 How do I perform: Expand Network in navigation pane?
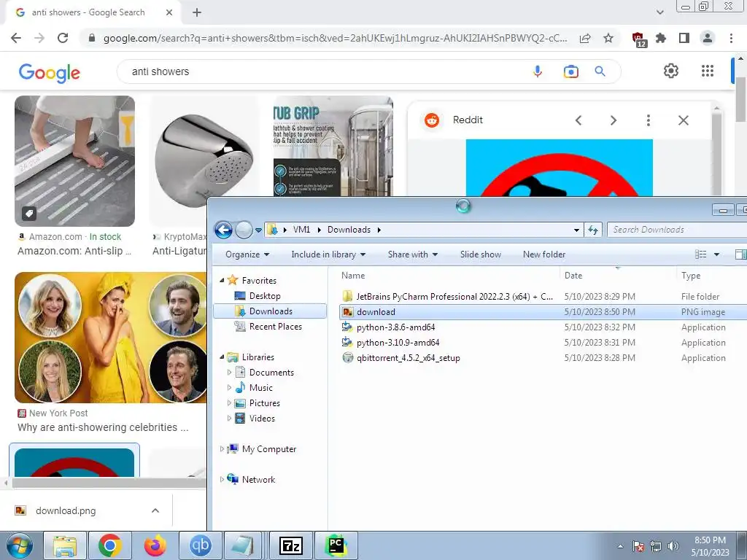tap(222, 480)
